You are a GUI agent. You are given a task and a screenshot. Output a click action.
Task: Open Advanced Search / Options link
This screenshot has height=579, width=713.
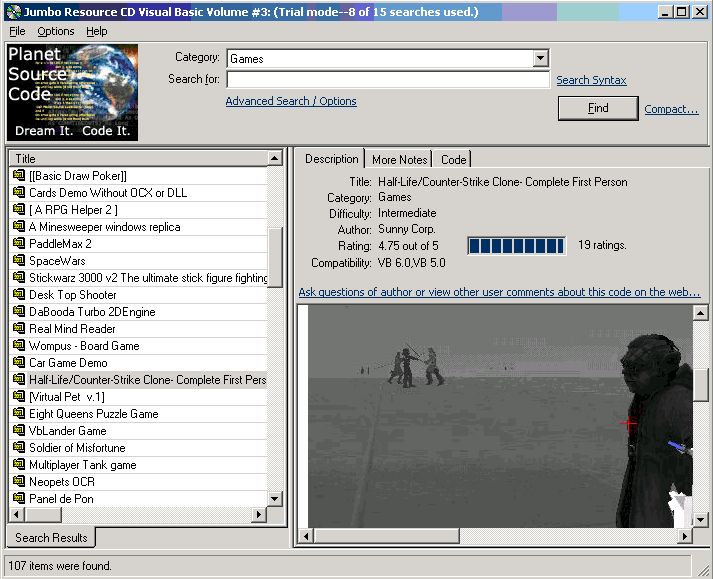[291, 101]
